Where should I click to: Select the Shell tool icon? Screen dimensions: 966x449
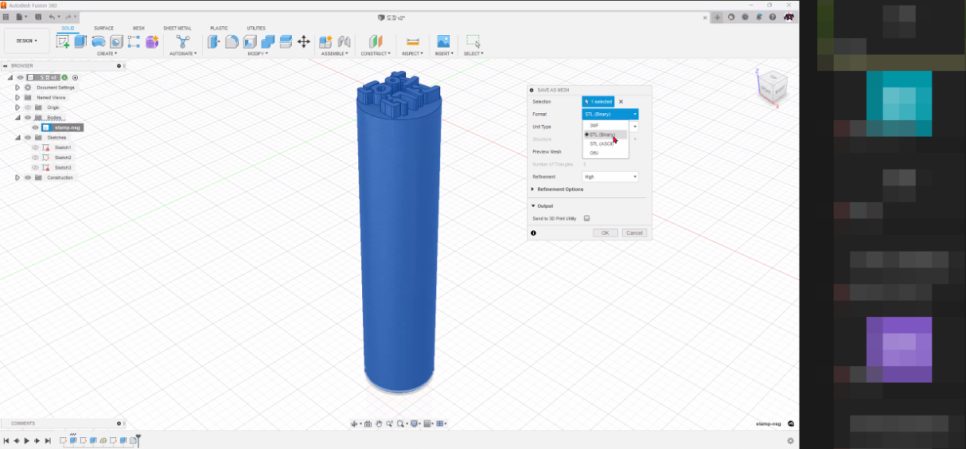coord(250,41)
